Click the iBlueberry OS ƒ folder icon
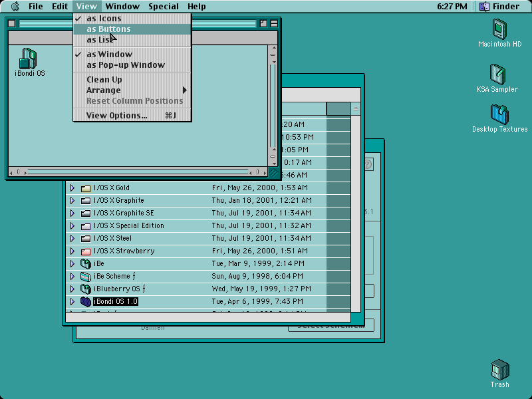 click(86, 289)
